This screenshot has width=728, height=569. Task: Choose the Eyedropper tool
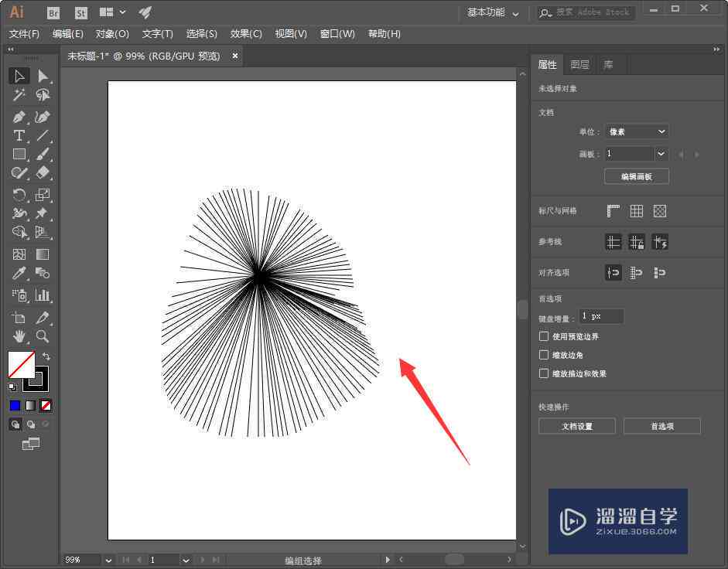(19, 273)
